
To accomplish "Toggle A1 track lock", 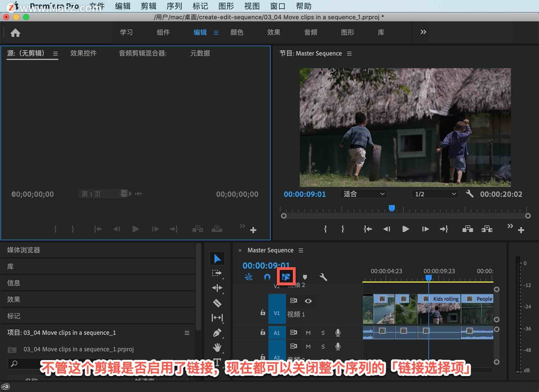I will (x=262, y=332).
